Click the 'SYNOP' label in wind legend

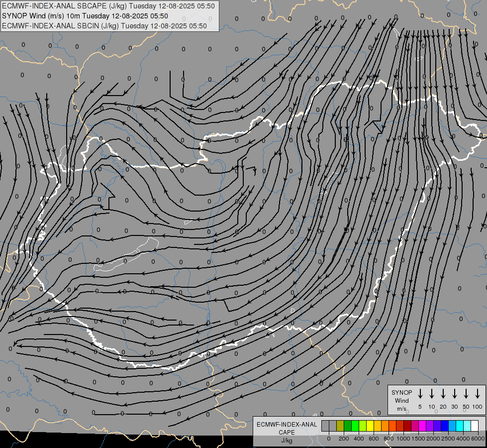pyautogui.click(x=401, y=392)
